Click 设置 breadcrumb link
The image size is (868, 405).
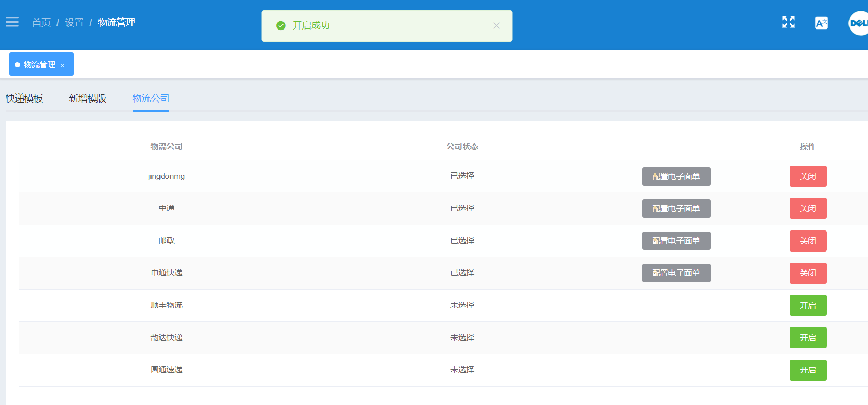click(x=74, y=23)
